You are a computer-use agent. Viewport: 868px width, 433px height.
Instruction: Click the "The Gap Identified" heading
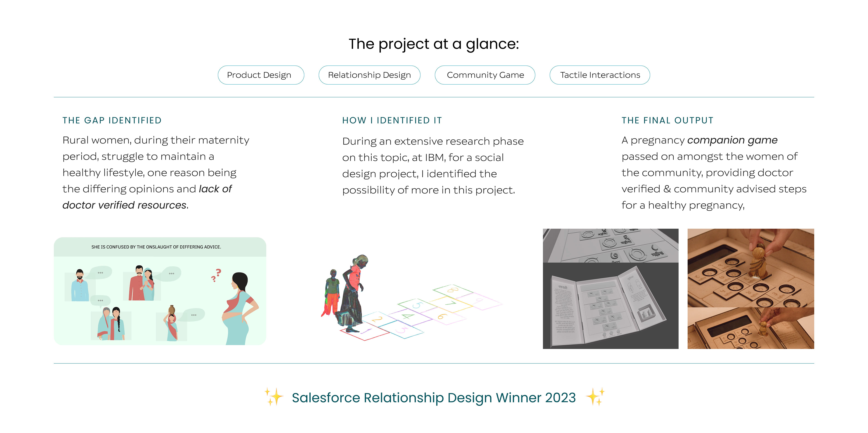pos(112,120)
